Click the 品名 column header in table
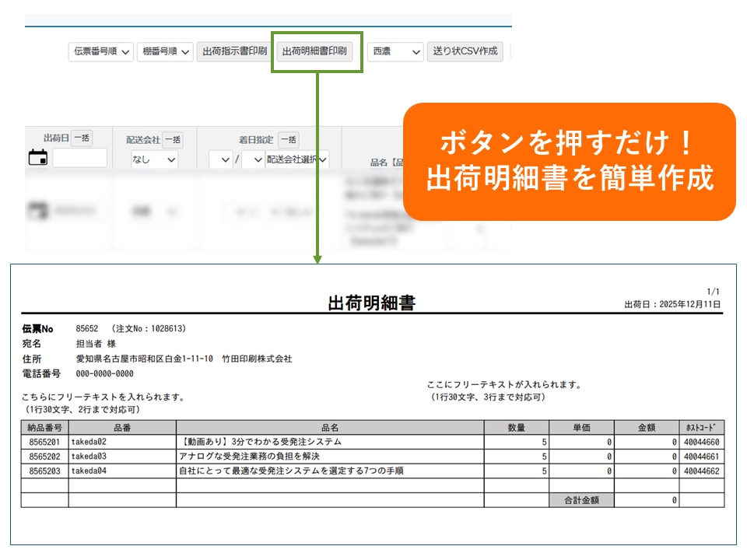The width and height of the screenshot is (747, 560). pyautogui.click(x=330, y=428)
